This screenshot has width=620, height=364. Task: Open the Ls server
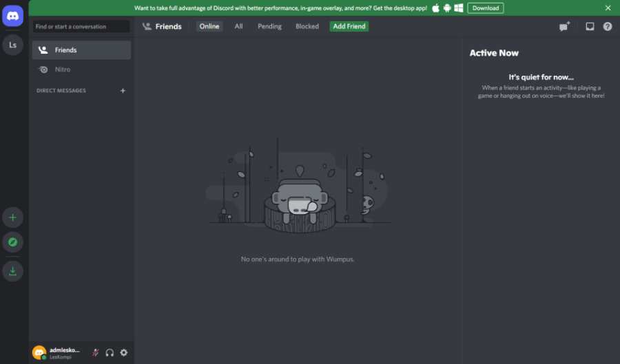click(x=12, y=45)
